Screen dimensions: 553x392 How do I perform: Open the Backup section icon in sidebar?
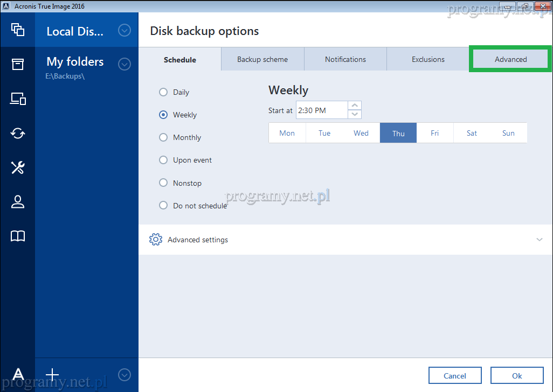[18, 30]
